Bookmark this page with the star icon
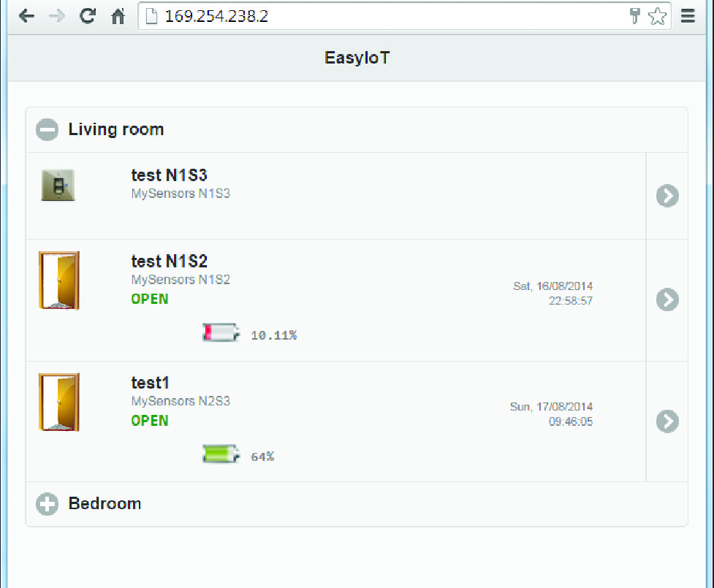 click(x=657, y=16)
